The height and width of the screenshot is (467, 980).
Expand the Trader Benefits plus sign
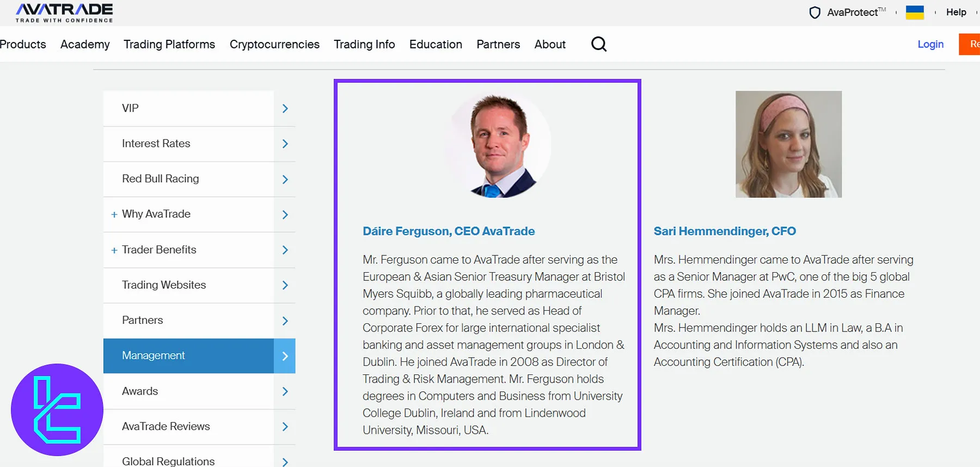[114, 250]
